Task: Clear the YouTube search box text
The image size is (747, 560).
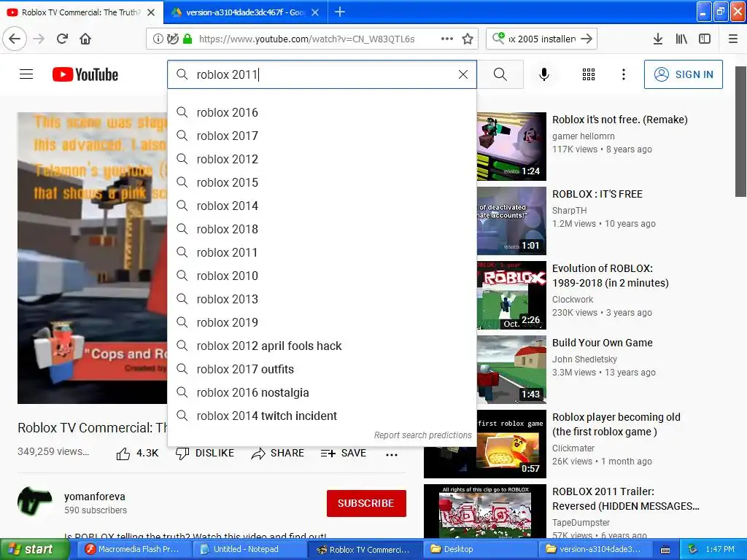Action: tap(463, 74)
